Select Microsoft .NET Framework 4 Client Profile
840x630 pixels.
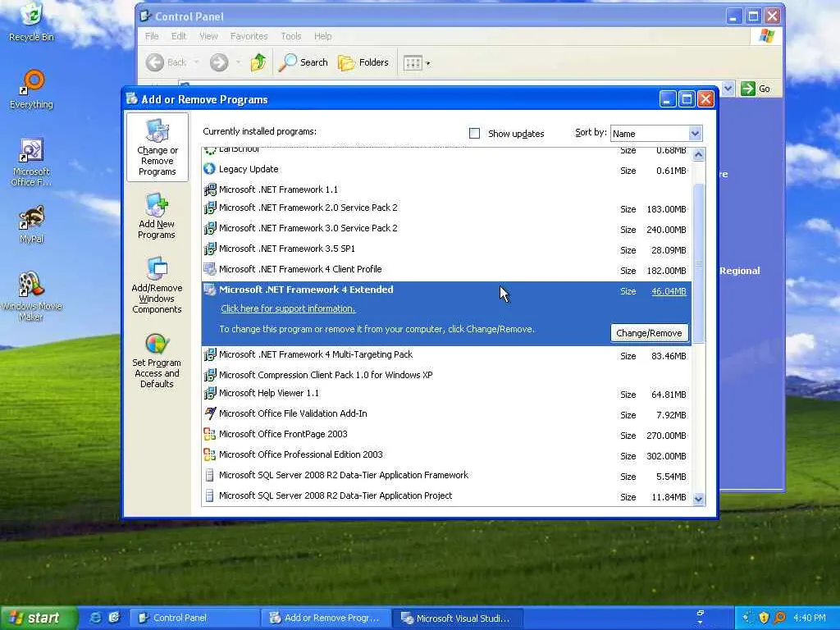point(447,269)
